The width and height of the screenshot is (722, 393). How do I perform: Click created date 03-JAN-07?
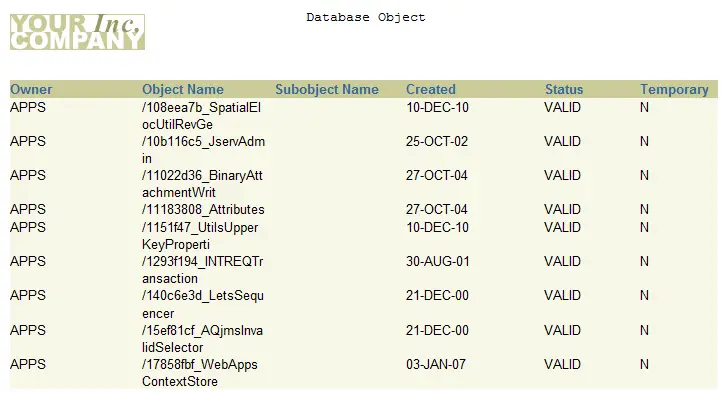(x=436, y=364)
